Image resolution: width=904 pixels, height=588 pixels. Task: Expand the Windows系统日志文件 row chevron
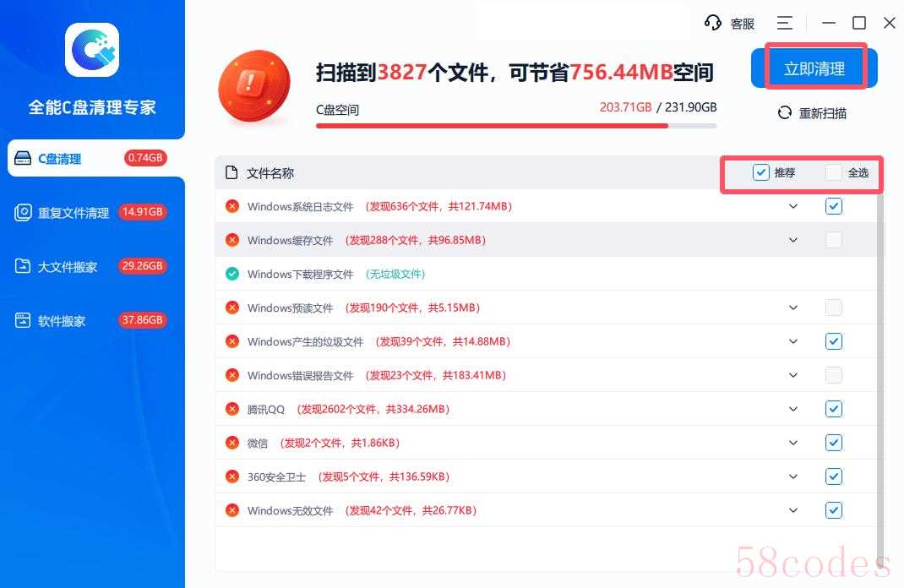(792, 206)
